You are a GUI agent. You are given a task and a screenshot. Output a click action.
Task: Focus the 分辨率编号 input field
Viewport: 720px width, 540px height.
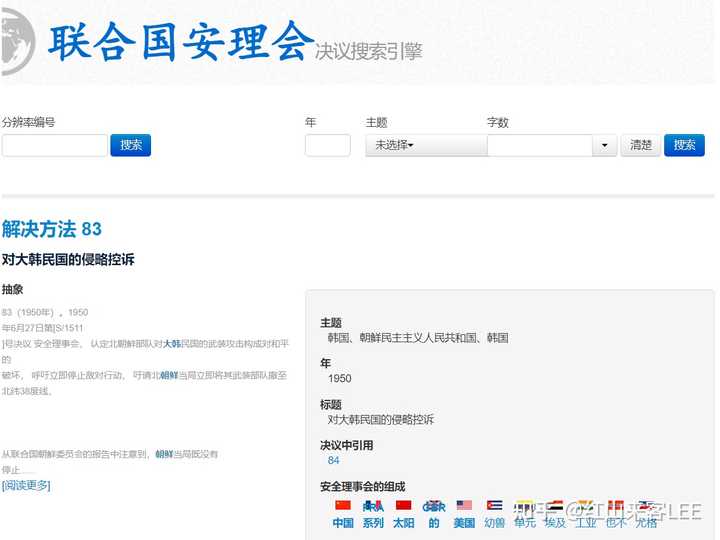(55, 145)
